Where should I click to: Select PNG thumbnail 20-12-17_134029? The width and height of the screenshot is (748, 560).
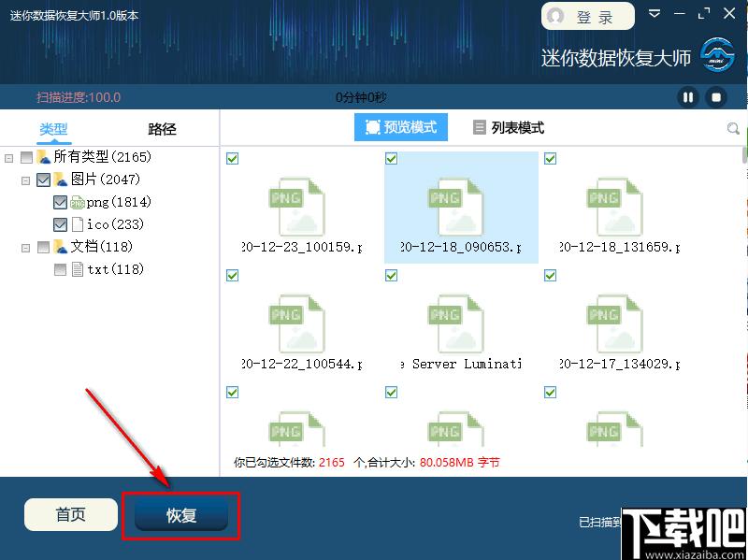click(x=614, y=323)
